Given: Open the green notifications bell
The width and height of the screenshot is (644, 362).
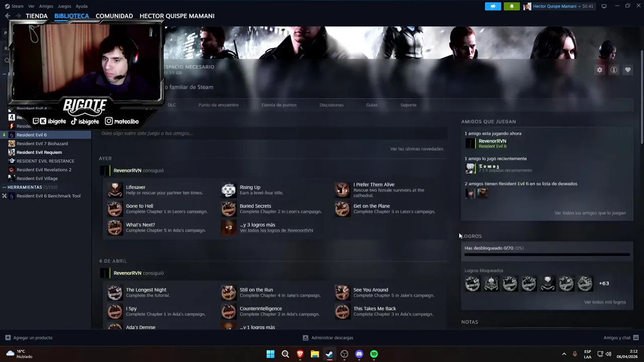Looking at the screenshot, I should coord(512,6).
